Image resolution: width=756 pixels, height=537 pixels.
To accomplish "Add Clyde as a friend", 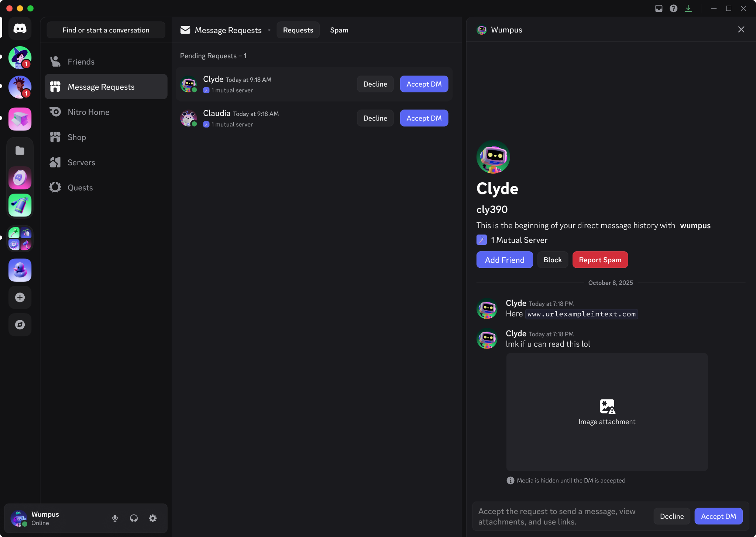I will pyautogui.click(x=505, y=260).
